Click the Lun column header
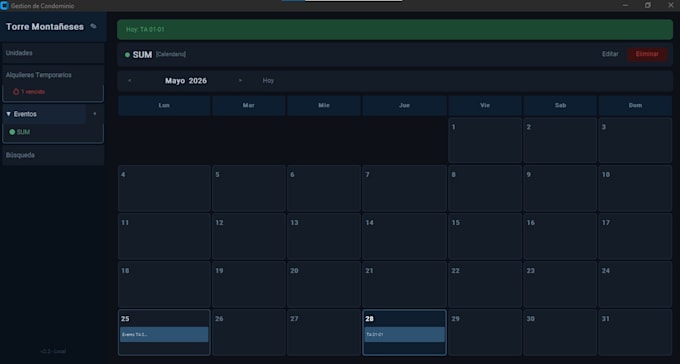Screen dimensions: 680x364 164,105
